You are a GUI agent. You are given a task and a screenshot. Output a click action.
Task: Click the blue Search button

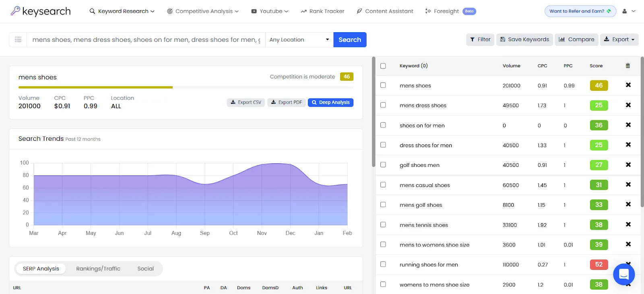pyautogui.click(x=350, y=39)
